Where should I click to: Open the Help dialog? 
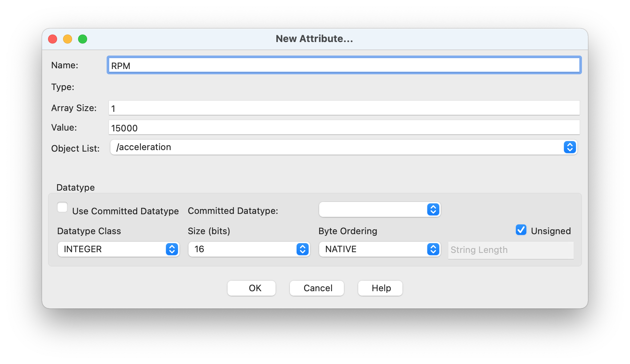pyautogui.click(x=380, y=288)
